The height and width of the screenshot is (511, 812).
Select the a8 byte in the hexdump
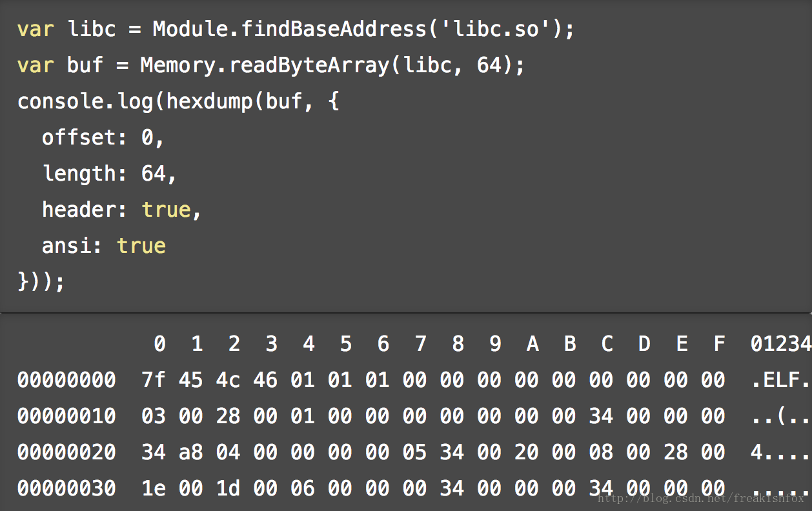point(190,452)
